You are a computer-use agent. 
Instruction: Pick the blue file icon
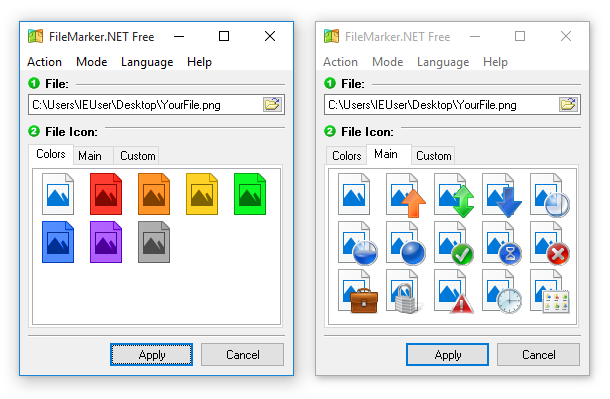tap(58, 242)
